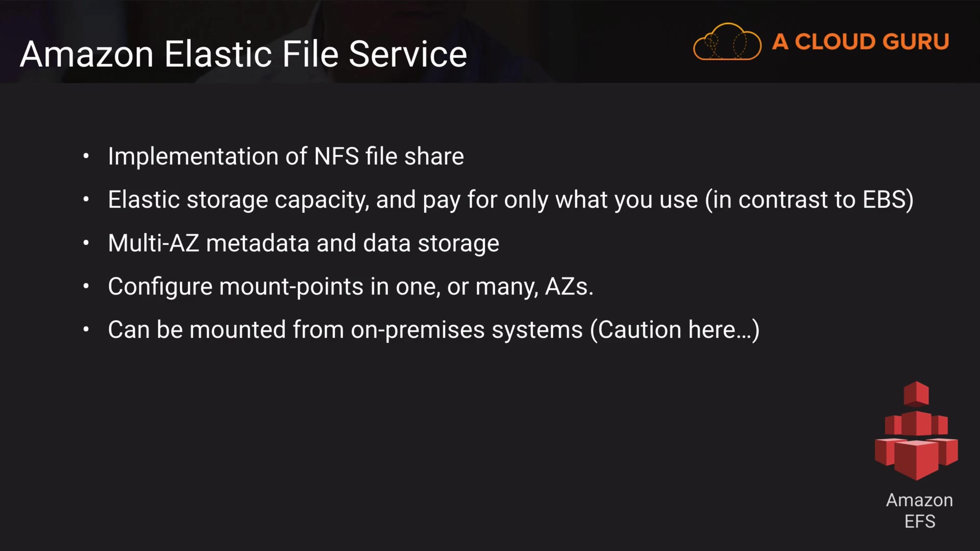Screen dimensions: 980x551
Task: Open the "A CLOUD GURU" brand text
Action: (x=861, y=42)
